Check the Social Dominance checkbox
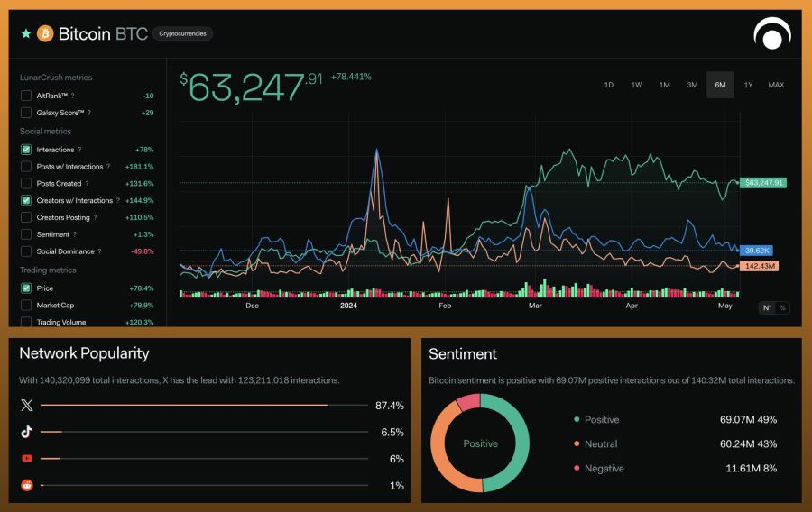This screenshot has height=512, width=812. click(x=26, y=251)
